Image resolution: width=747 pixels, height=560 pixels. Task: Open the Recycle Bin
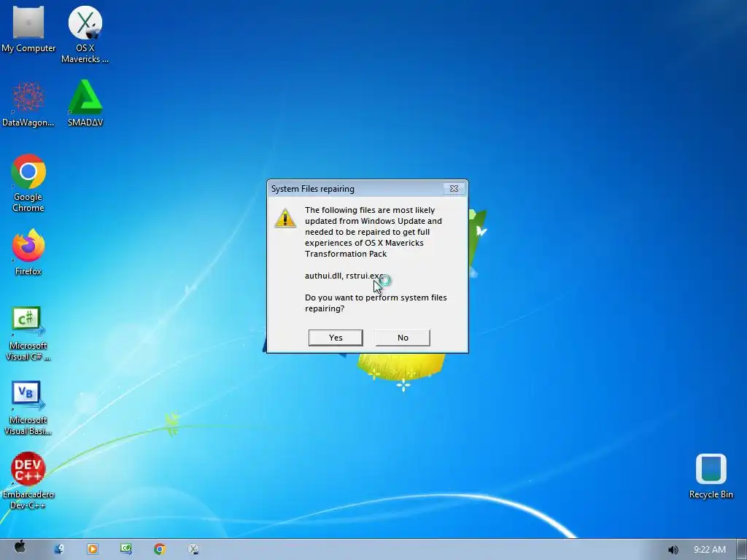pos(711,476)
